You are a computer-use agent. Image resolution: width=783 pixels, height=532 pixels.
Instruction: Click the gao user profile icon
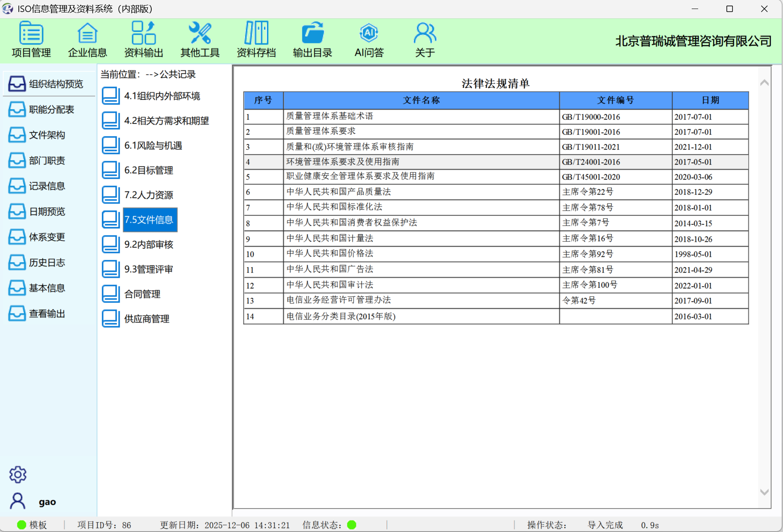point(18,501)
